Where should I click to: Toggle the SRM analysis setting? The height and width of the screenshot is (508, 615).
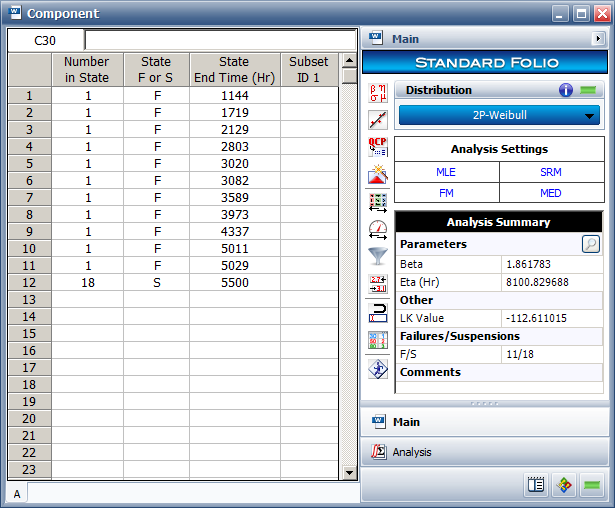pyautogui.click(x=551, y=172)
